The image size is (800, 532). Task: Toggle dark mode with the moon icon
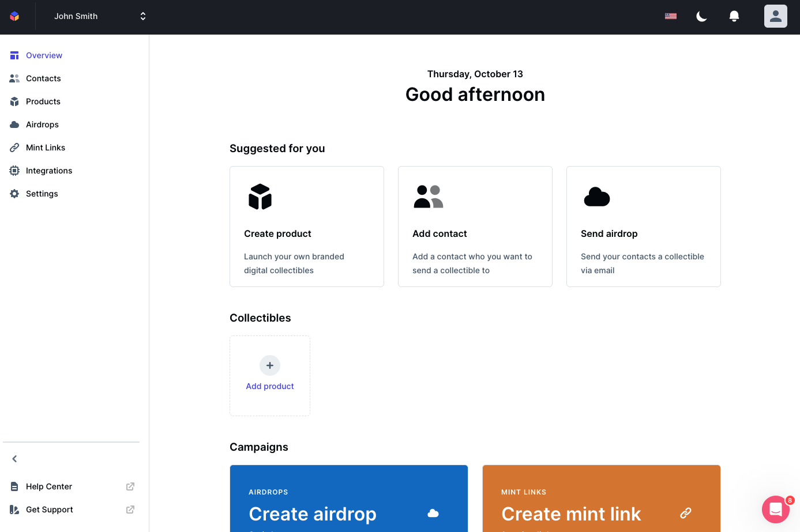pos(701,17)
